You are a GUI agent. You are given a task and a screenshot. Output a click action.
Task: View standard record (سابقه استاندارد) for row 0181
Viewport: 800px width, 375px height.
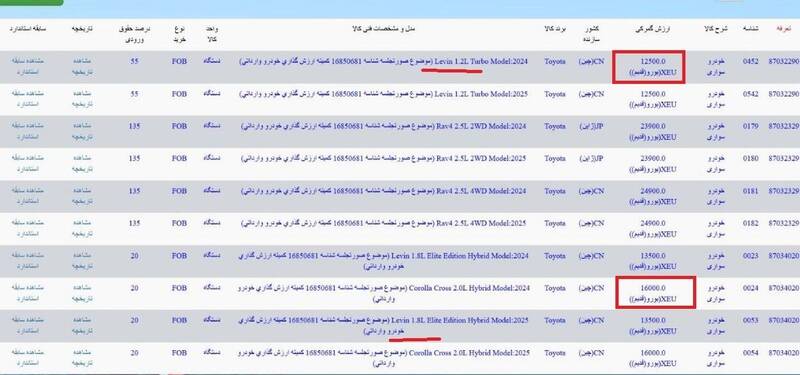coord(28,196)
